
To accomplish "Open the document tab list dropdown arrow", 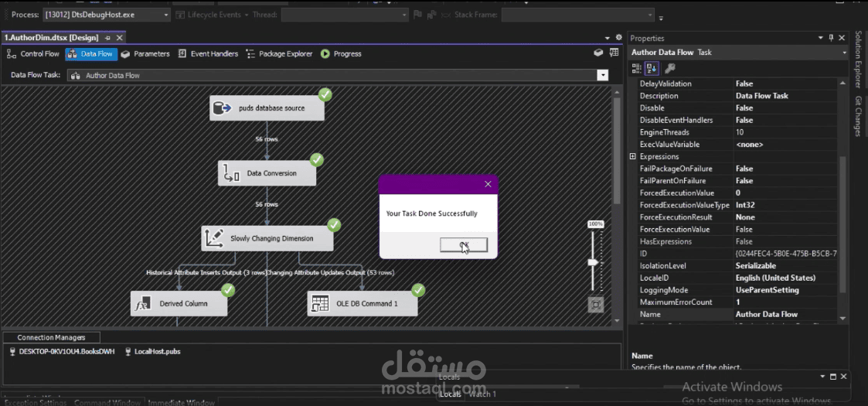I will (608, 38).
